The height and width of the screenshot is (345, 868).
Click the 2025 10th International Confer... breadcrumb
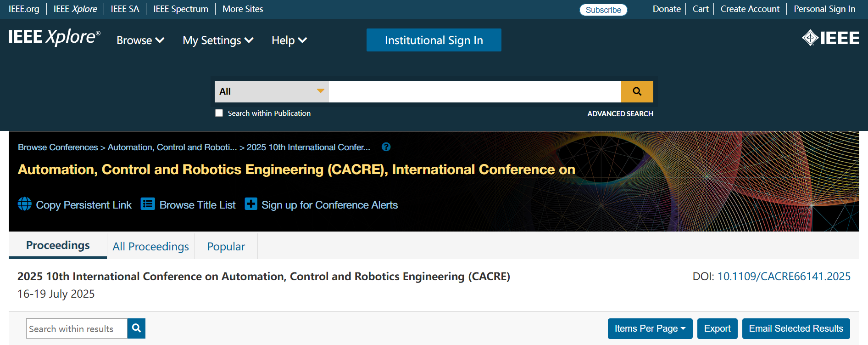coord(308,147)
